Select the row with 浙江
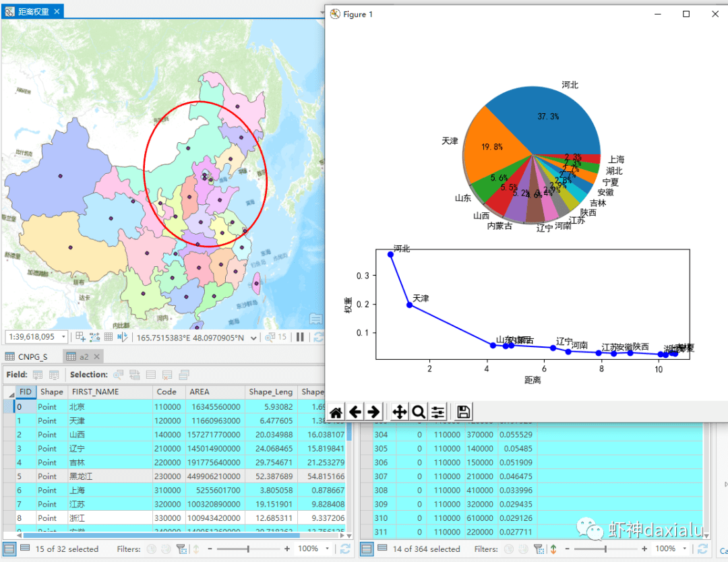 [175, 518]
